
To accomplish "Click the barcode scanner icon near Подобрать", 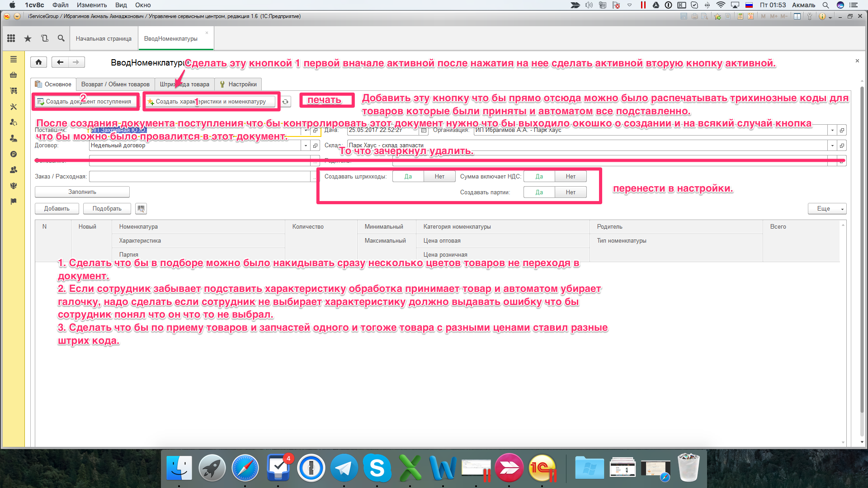I will (x=141, y=208).
